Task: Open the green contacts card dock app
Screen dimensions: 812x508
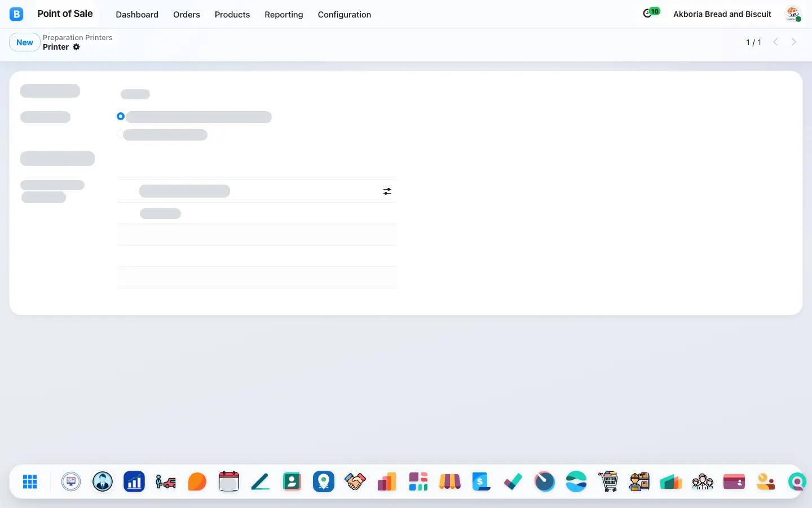Action: coord(292,481)
